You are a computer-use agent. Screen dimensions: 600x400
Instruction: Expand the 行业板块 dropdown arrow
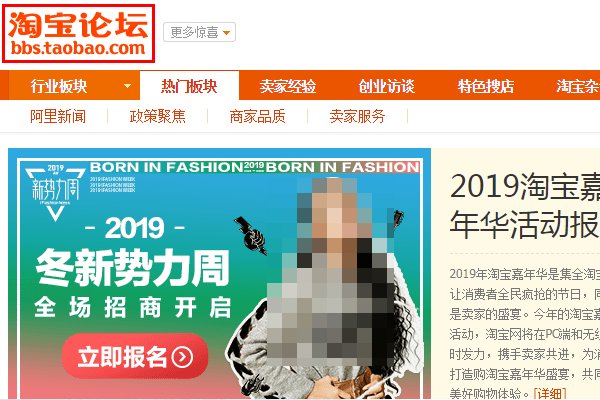127,86
